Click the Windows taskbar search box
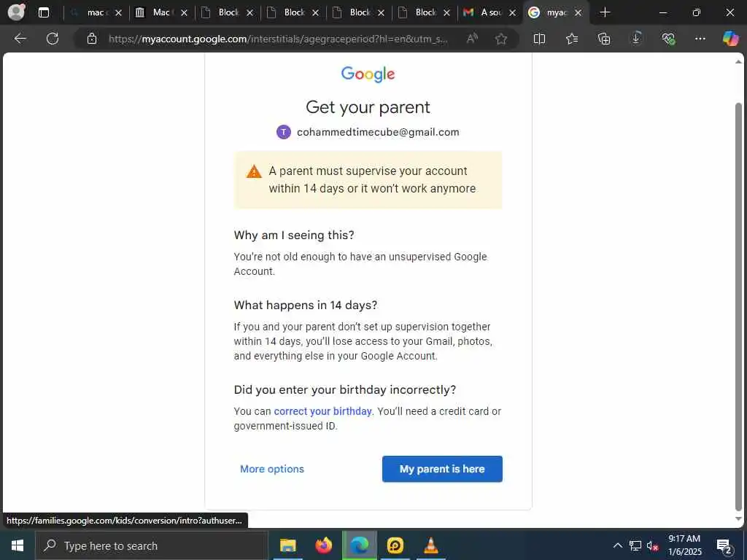 pyautogui.click(x=152, y=545)
